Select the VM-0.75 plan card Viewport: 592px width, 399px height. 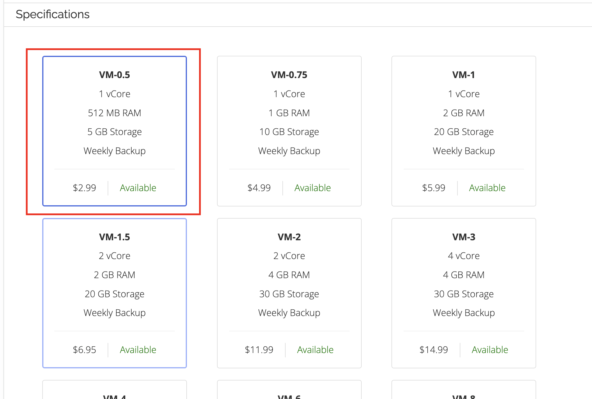tap(289, 131)
